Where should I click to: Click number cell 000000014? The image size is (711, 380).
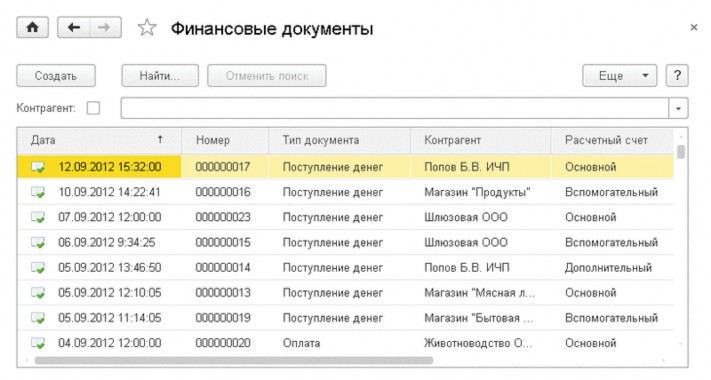[223, 268]
